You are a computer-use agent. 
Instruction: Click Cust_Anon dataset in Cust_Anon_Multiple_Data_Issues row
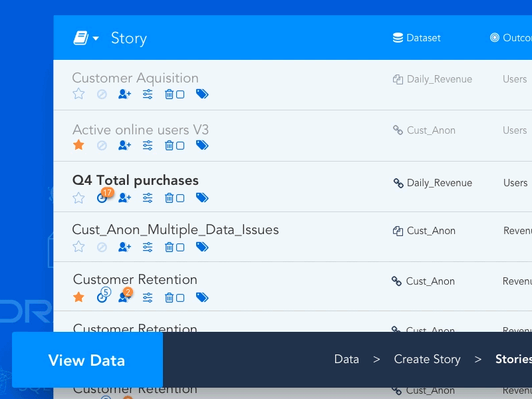(431, 231)
